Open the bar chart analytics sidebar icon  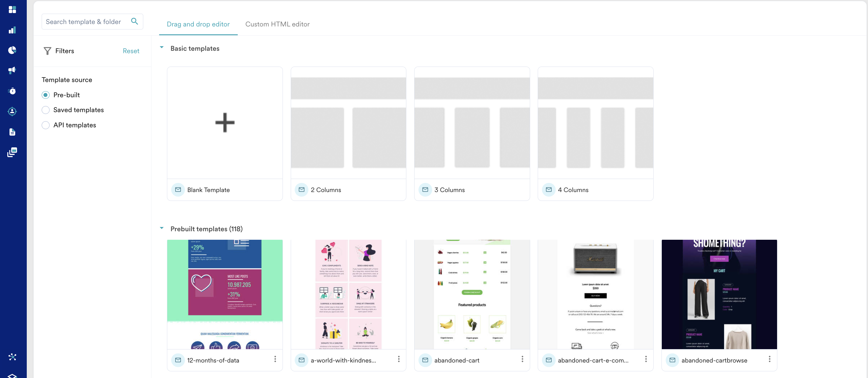12,30
